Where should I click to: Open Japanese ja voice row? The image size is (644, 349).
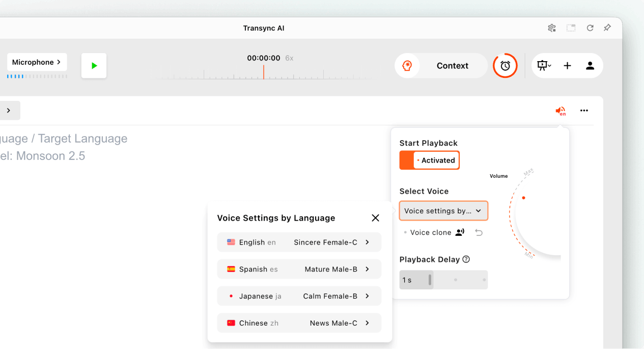[x=299, y=296]
